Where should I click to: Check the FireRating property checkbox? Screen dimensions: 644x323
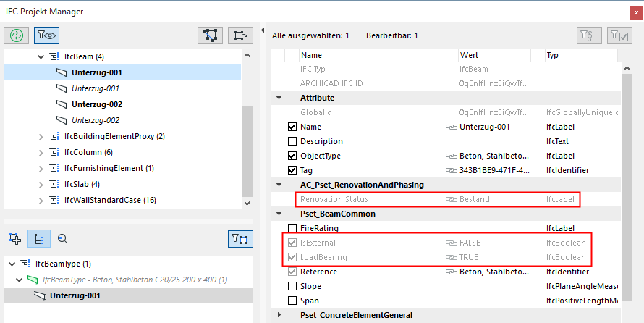click(x=292, y=228)
